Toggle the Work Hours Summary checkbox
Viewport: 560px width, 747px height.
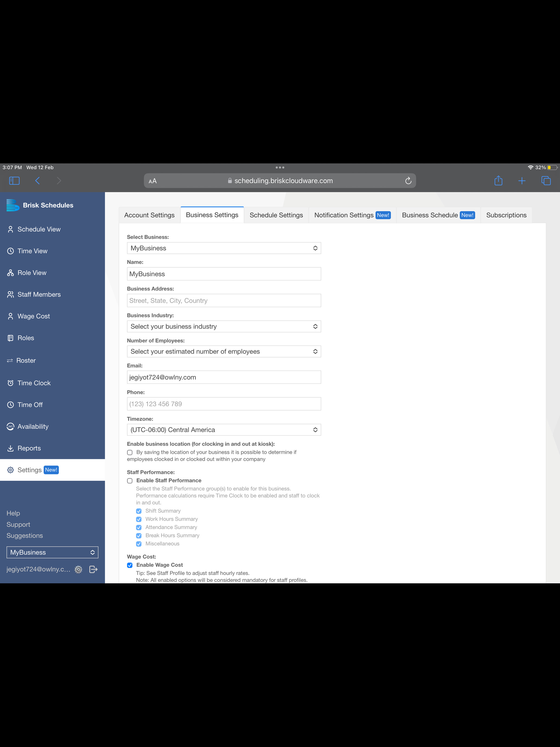coord(139,519)
